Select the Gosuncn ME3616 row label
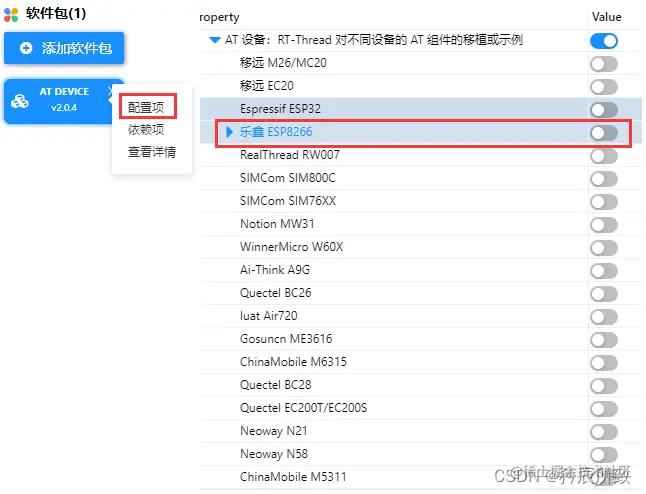Screen dimensions: 646x494 click(286, 339)
